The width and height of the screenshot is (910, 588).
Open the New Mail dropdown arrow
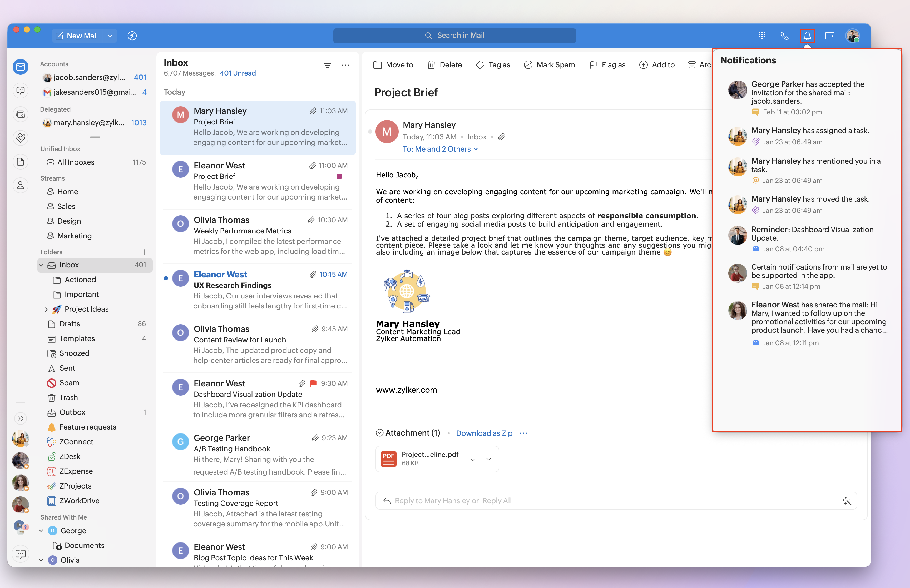(110, 36)
